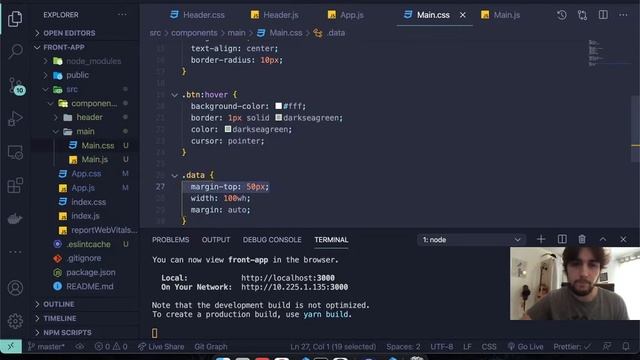The height and width of the screenshot is (360, 640).
Task: Change end of line sequence LF
Action: point(467,347)
